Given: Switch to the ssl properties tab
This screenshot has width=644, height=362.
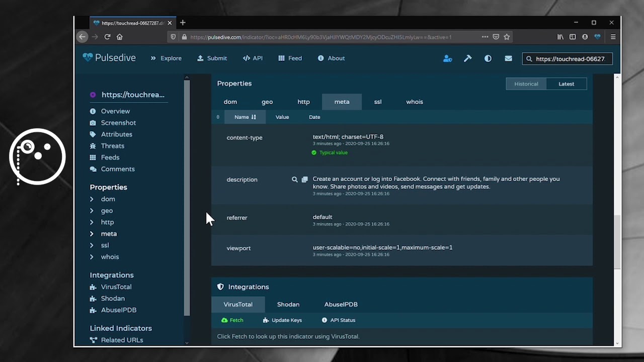Looking at the screenshot, I should [x=378, y=102].
